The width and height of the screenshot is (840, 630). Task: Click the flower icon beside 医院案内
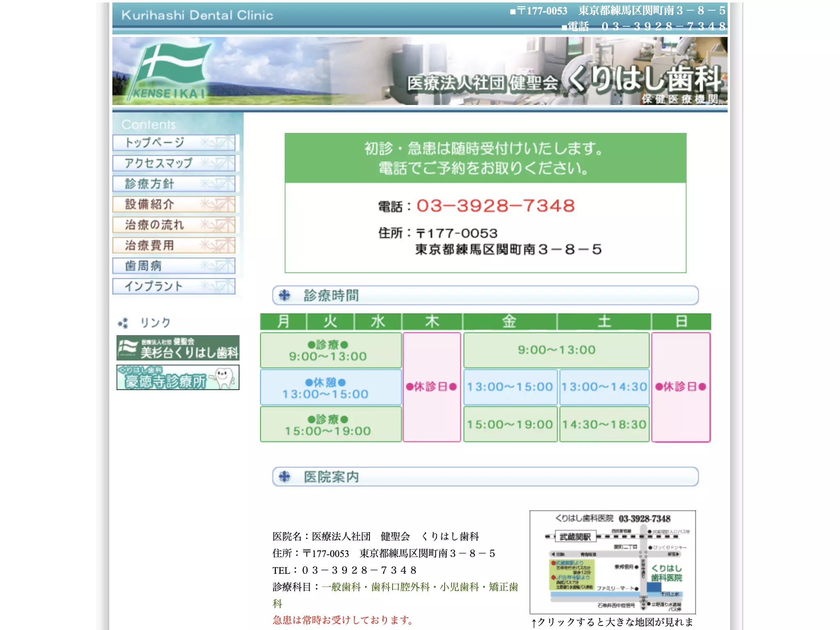point(285,477)
